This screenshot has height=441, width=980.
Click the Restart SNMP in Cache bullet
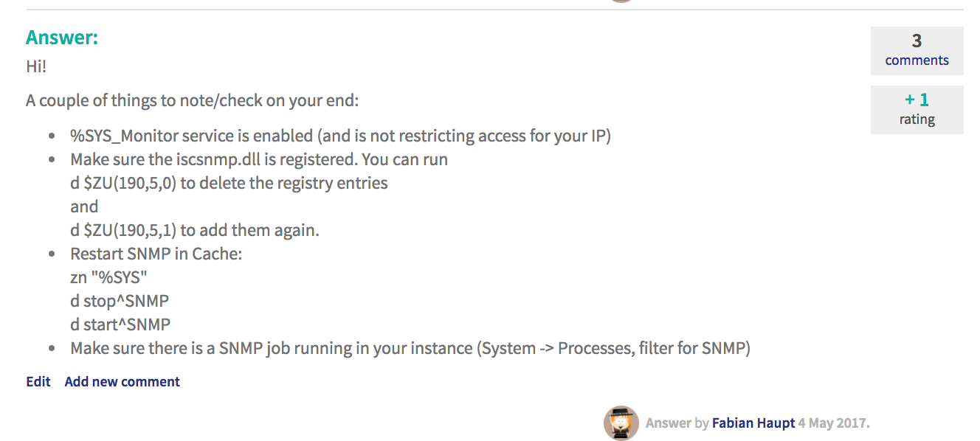156,254
